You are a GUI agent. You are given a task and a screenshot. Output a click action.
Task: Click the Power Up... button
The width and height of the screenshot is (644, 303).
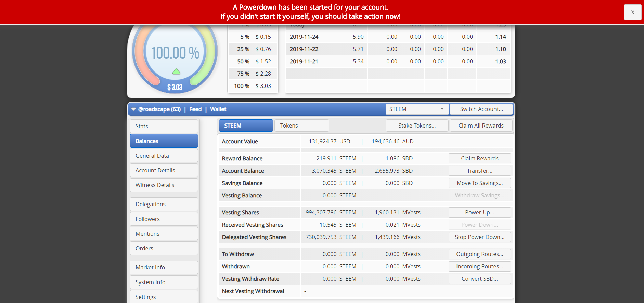[x=480, y=212]
